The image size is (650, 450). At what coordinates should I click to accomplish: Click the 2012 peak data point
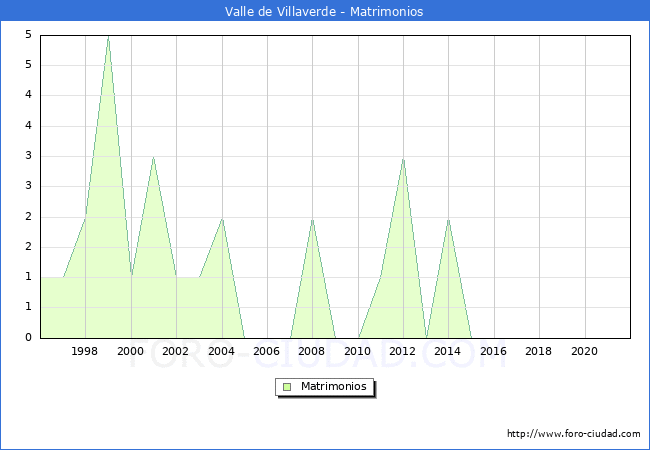point(403,159)
